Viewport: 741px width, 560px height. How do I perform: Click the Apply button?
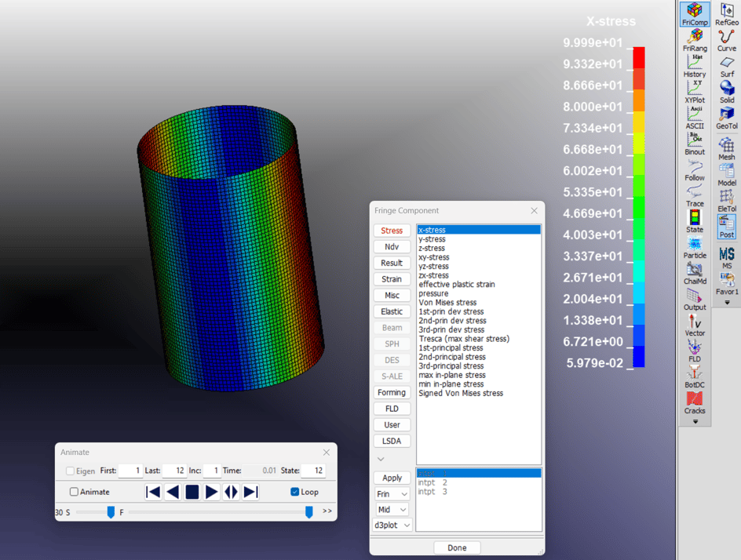pos(392,477)
